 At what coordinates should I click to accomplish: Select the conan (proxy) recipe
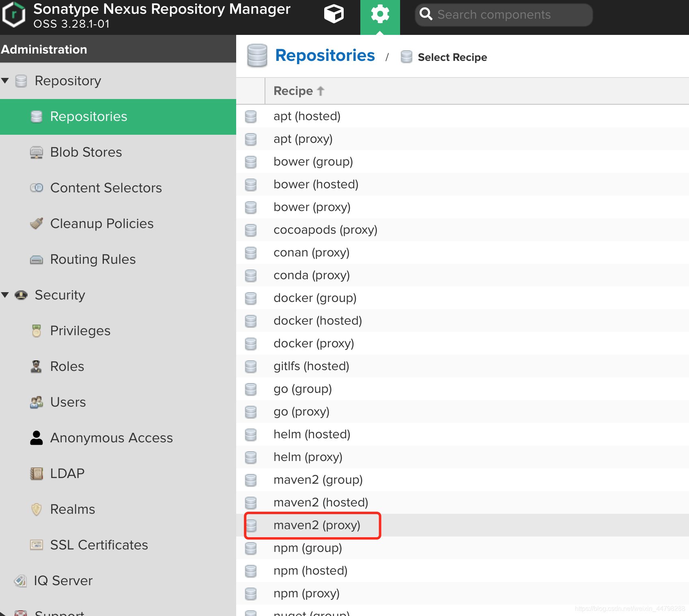click(463, 252)
